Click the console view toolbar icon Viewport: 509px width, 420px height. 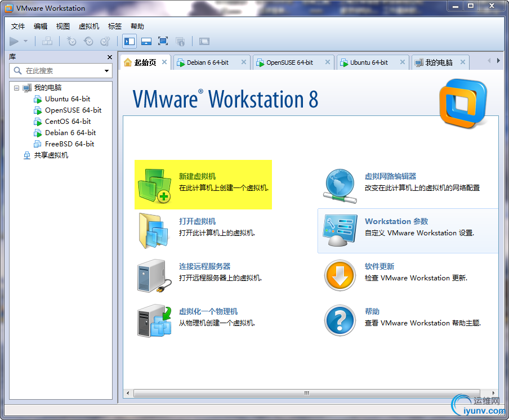point(204,41)
